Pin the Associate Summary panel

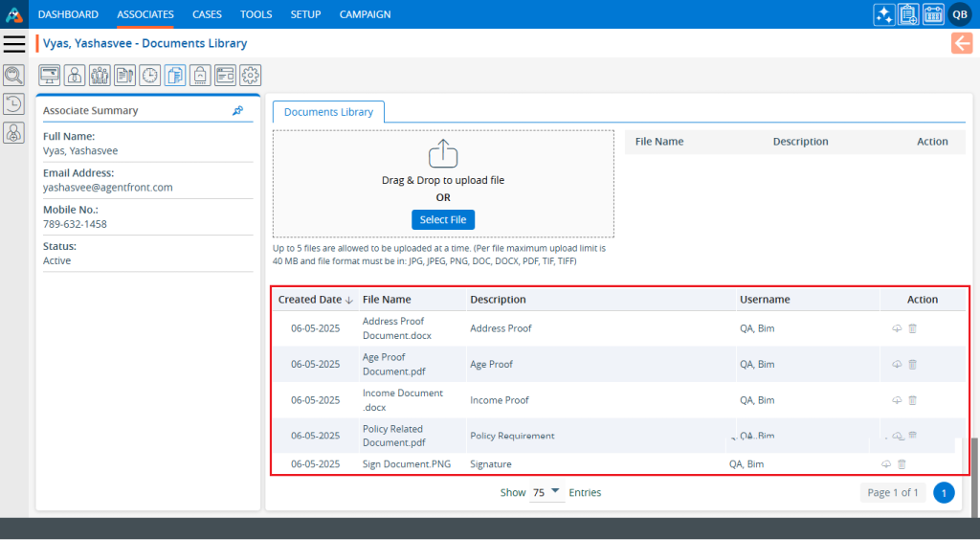(x=237, y=111)
